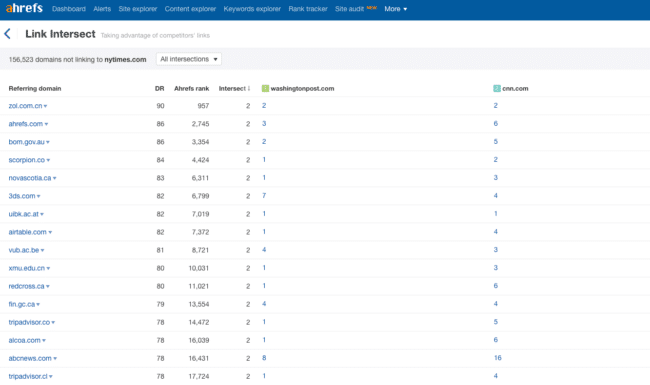Screen dimensions: 650x385
Task: Click the 7 washingtonpost.com links for 3ds.com
Action: point(264,195)
